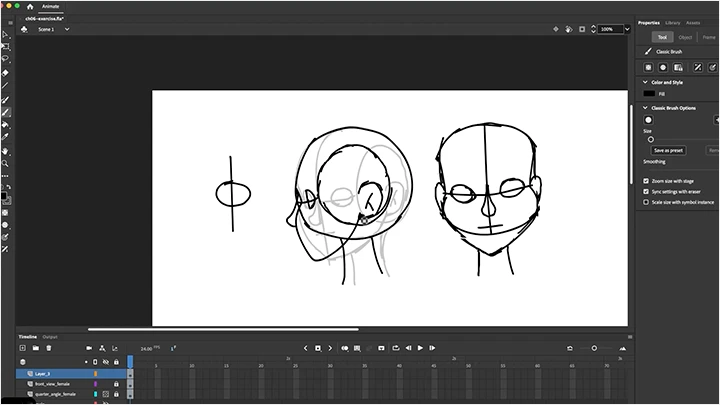This screenshot has width=720, height=405.
Task: Toggle show or hide all layers eye icon
Action: 106,362
